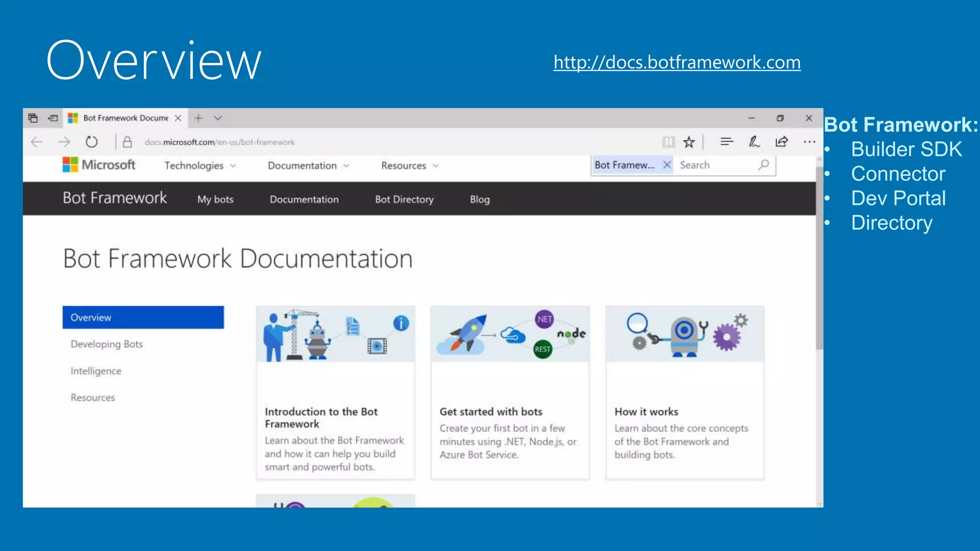Click the browser Back arrow
980x551 pixels.
(37, 142)
